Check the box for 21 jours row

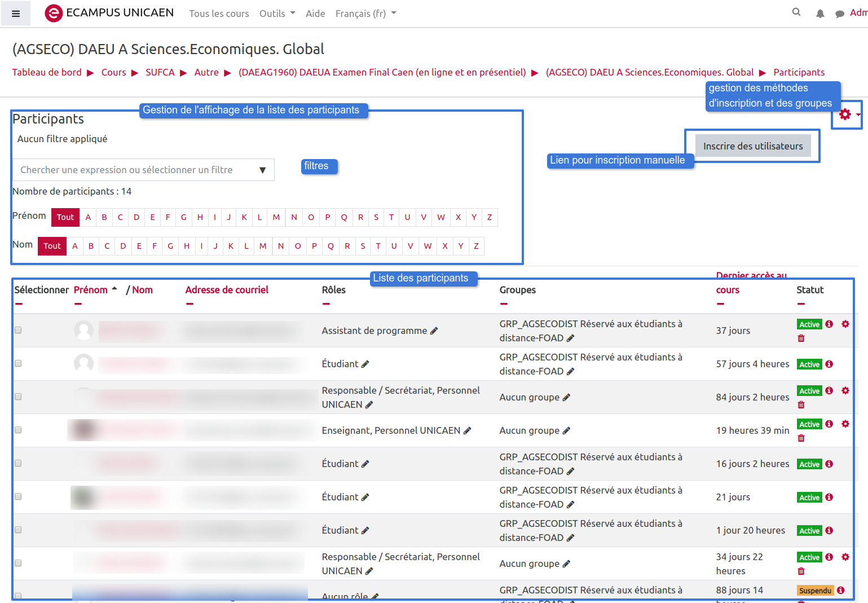point(18,496)
